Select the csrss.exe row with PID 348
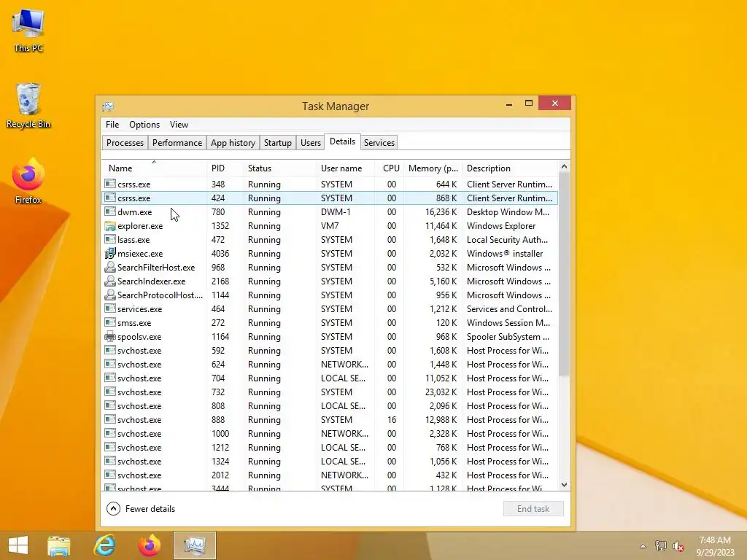The image size is (747, 560). coord(329,184)
